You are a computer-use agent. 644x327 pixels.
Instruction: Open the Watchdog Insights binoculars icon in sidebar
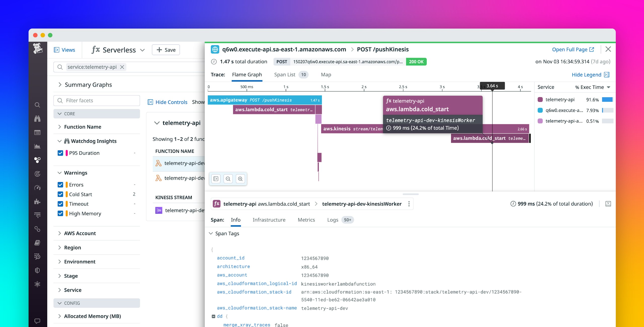[37, 119]
